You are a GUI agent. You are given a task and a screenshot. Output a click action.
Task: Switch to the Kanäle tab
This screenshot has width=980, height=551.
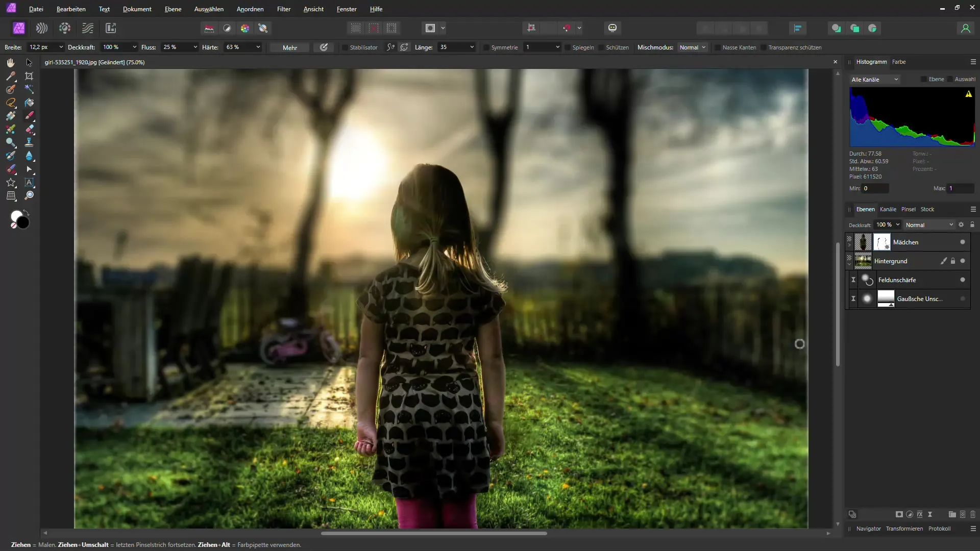[888, 209]
